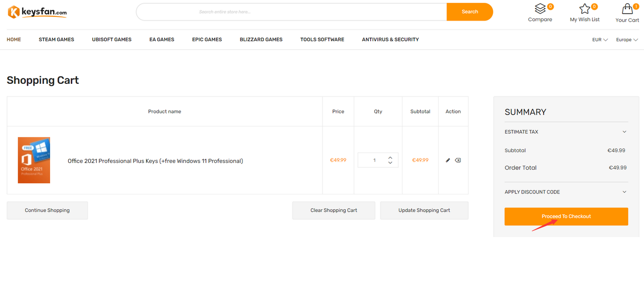Increase quantity with up arrow

point(390,157)
